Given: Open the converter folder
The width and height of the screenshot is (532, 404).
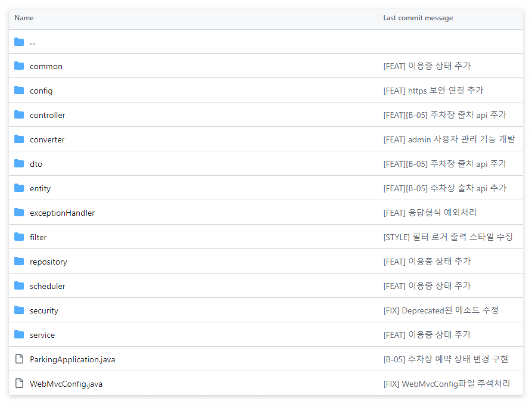Looking at the screenshot, I should tap(47, 140).
